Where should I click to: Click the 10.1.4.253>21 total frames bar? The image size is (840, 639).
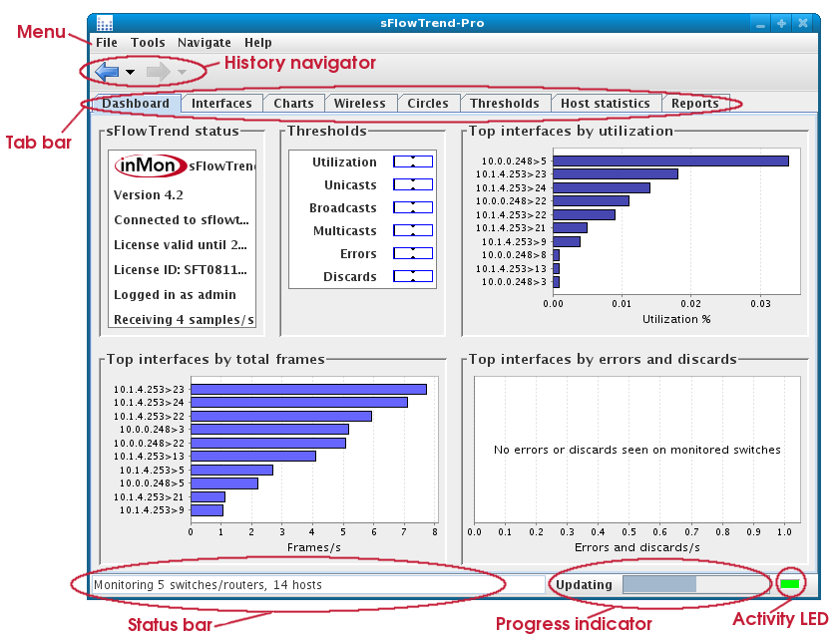208,497
